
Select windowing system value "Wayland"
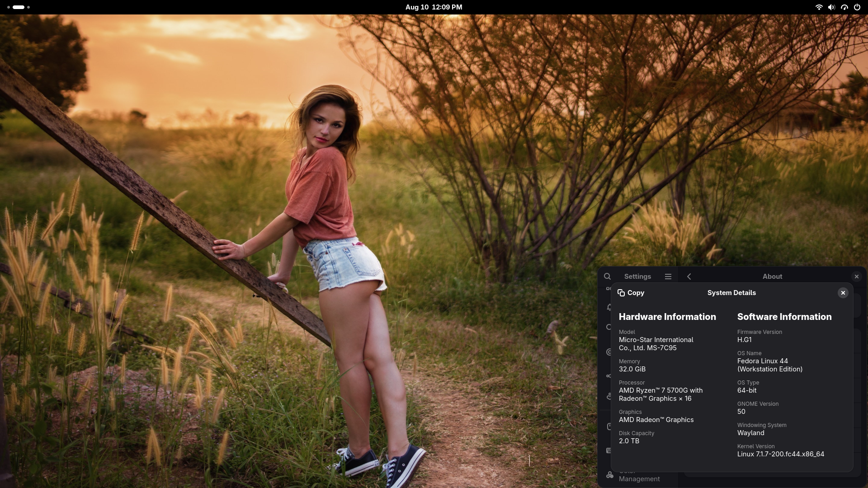751,433
